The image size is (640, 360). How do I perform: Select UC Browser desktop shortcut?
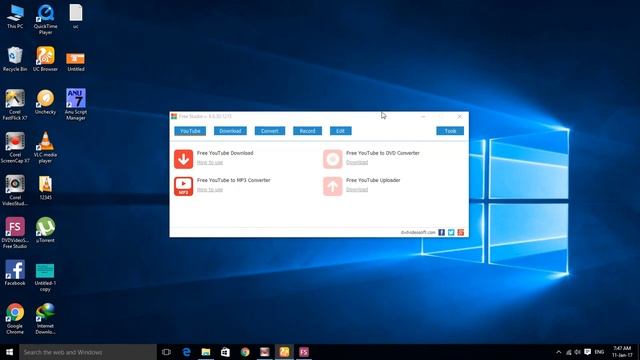tap(45, 60)
